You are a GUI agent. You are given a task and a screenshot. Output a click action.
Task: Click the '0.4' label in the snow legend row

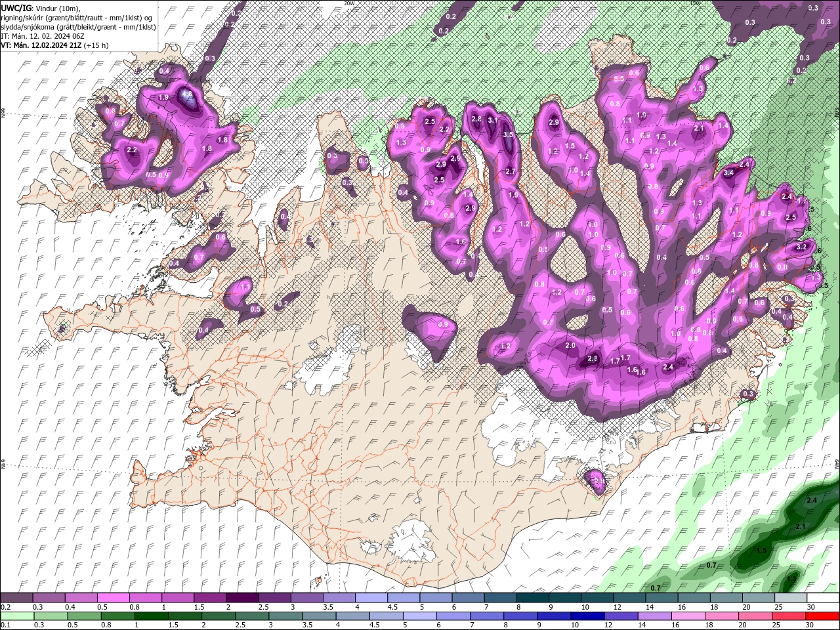pyautogui.click(x=70, y=607)
